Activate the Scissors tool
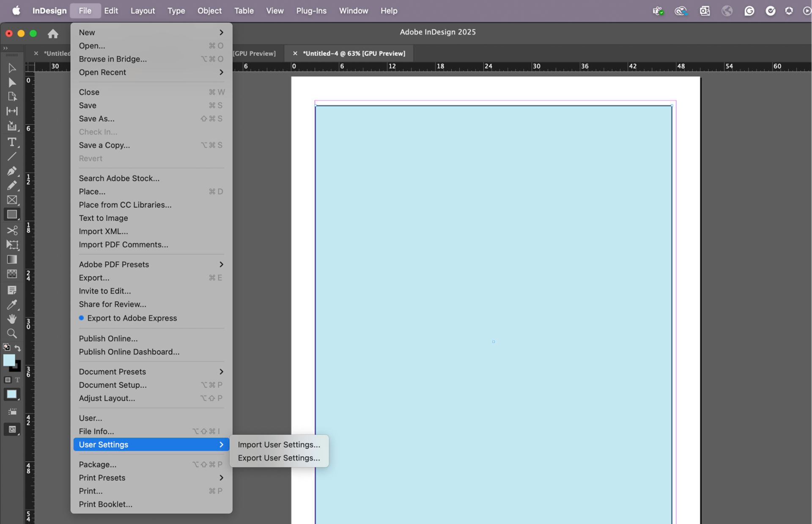Viewport: 812px width, 524px height. (x=12, y=230)
